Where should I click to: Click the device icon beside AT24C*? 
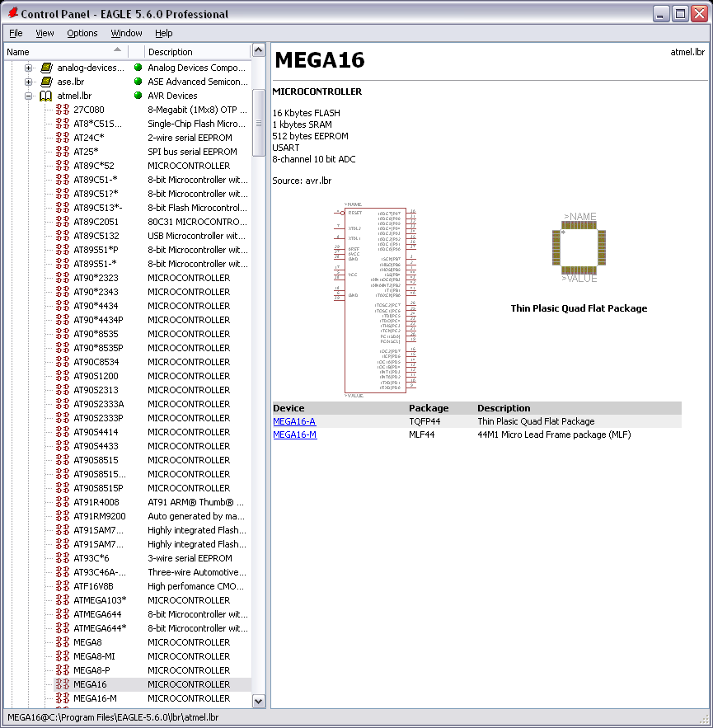pos(62,138)
